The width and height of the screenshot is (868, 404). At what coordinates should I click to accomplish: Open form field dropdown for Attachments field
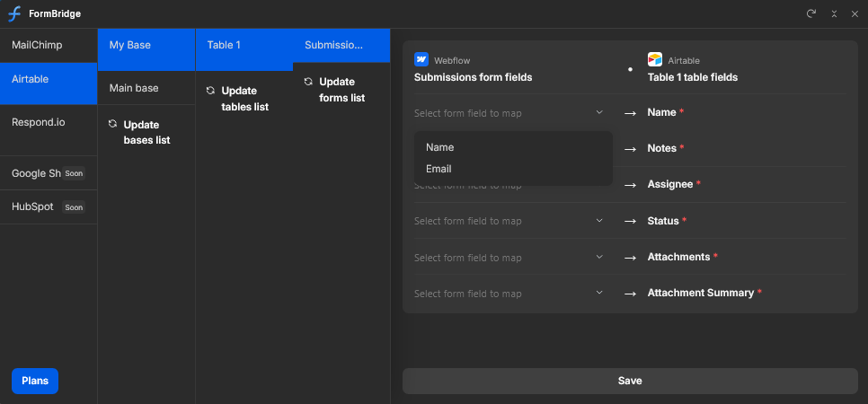tap(509, 258)
